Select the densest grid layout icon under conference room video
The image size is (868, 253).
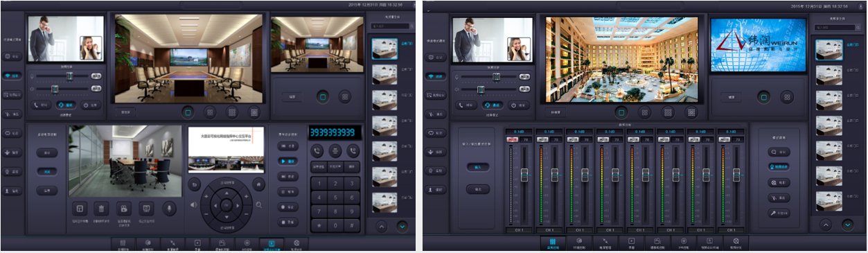coord(254,112)
